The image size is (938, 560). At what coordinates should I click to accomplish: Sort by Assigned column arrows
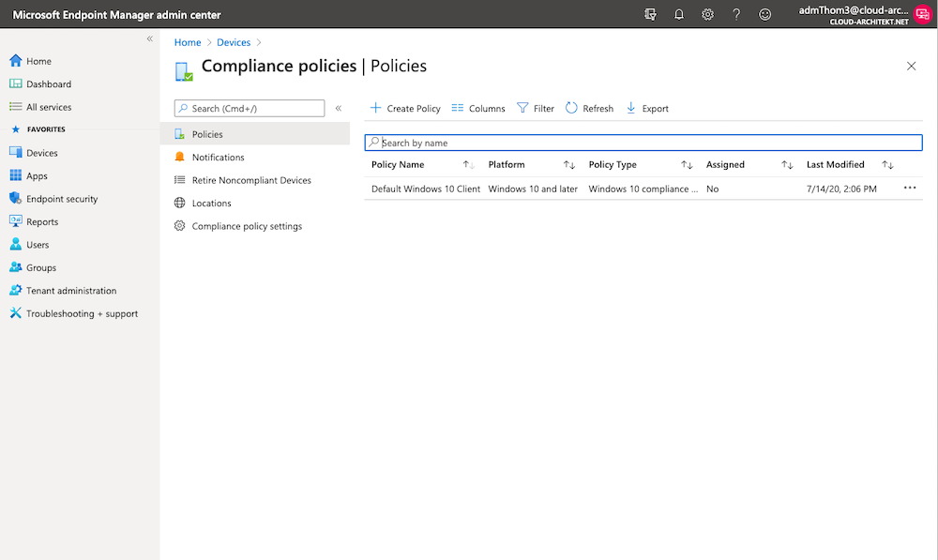pyautogui.click(x=787, y=164)
